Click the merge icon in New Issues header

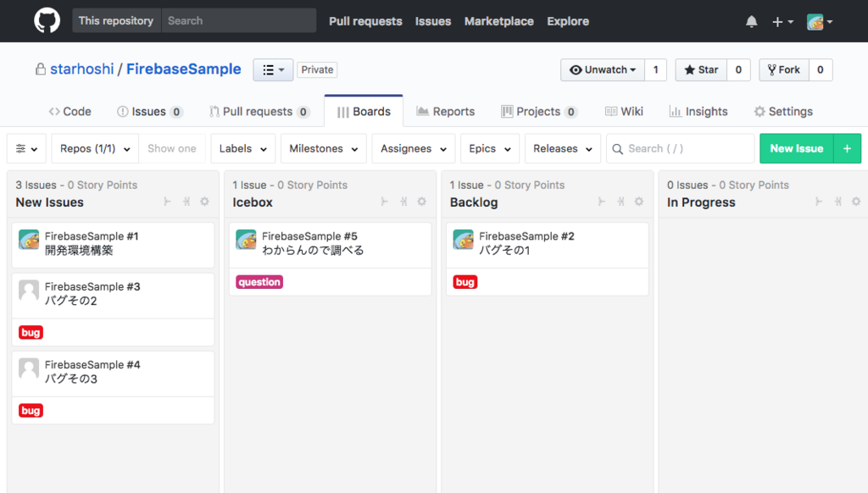coord(186,202)
